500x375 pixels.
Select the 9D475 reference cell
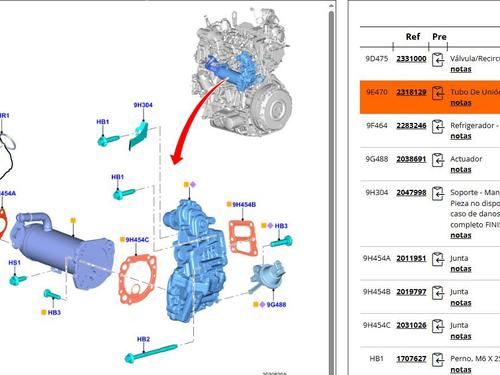click(377, 59)
